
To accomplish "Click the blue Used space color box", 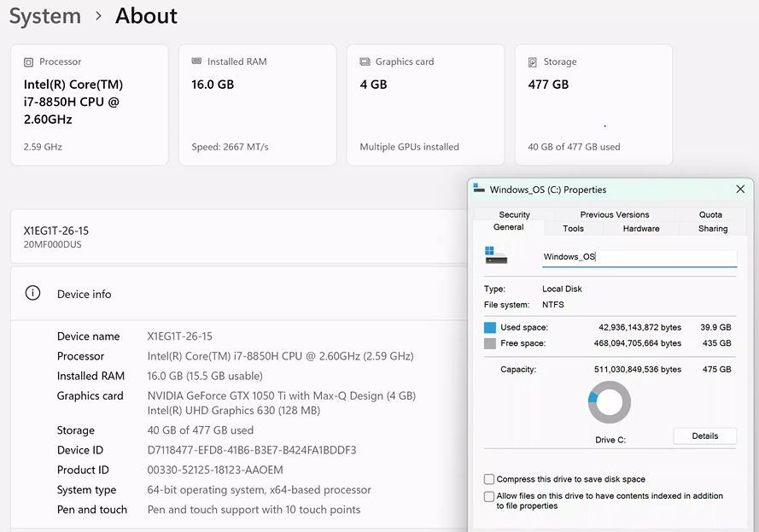I will pyautogui.click(x=490, y=328).
